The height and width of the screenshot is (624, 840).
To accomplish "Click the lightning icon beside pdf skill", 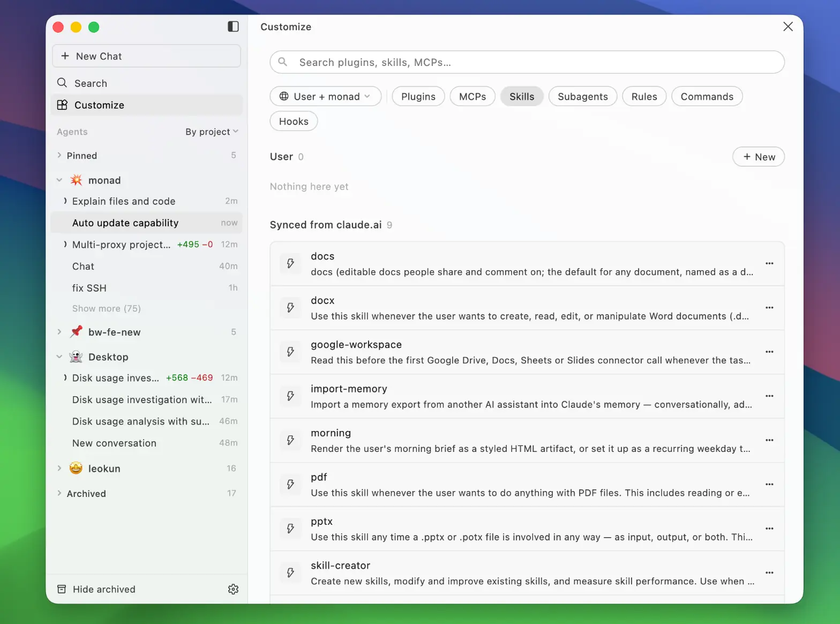I will (x=290, y=485).
